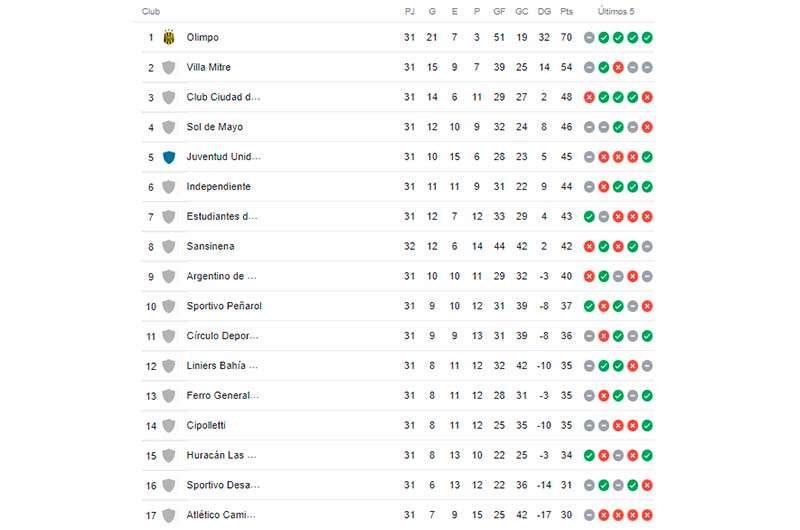
Task: Click Villa Mitre's red loss result icon
Action: pyautogui.click(x=618, y=67)
